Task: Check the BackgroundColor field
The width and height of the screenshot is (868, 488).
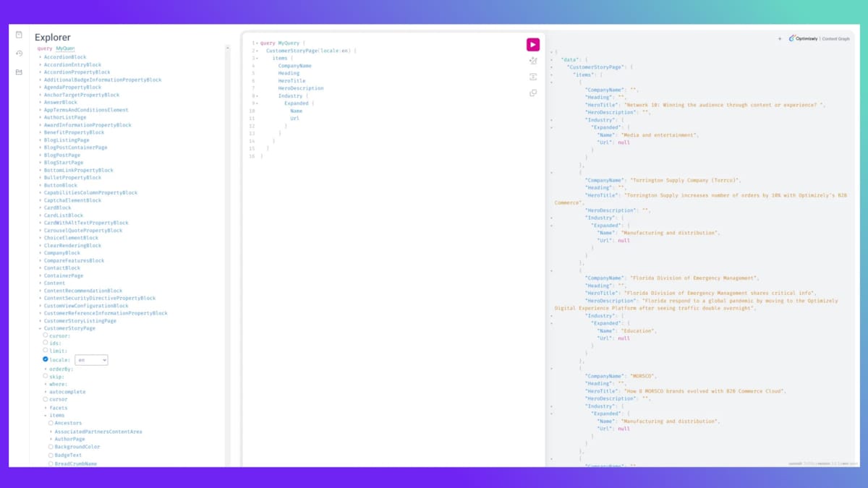Action: pos(51,447)
